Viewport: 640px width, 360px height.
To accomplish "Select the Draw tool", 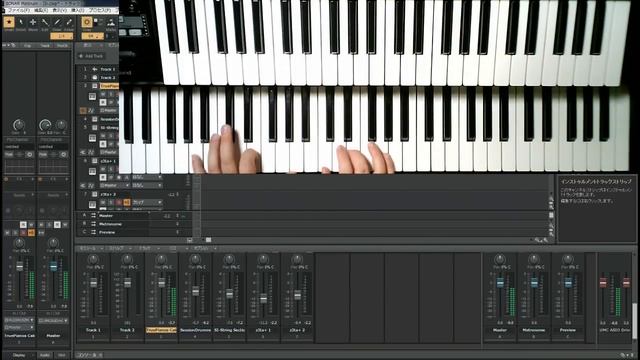I will 57,22.
